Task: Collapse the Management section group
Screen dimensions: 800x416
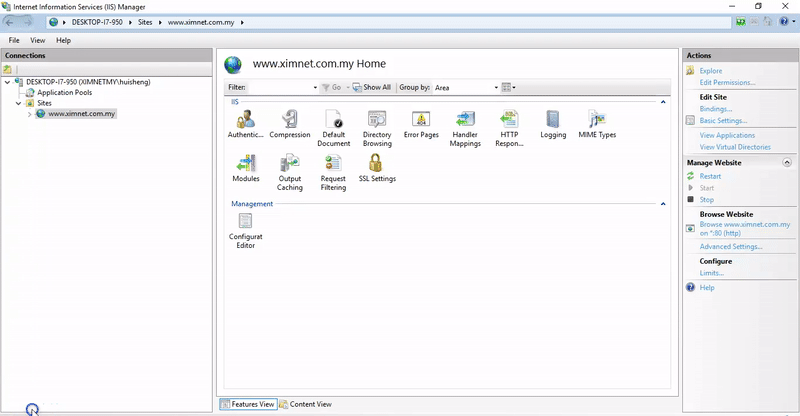Action: [663, 204]
